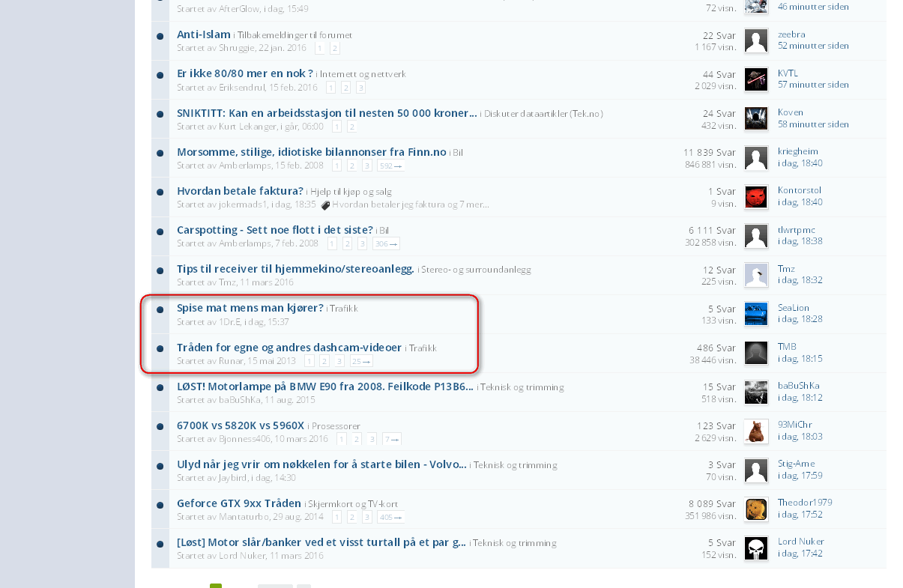Viewport: 903px width, 588px height.
Task: Click unread marker for Geforce GTX 9xx Tråden
Action: click(x=160, y=504)
